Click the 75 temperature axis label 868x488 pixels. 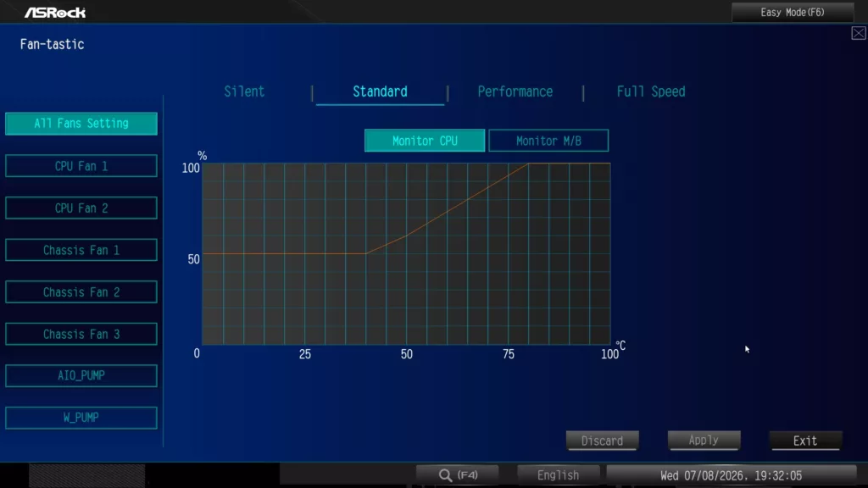click(509, 354)
